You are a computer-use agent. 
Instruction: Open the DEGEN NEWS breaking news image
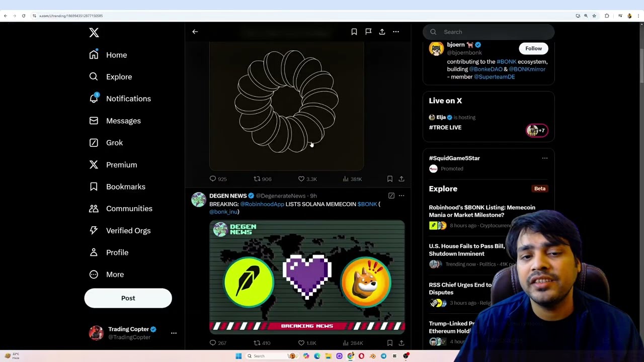coord(307,277)
